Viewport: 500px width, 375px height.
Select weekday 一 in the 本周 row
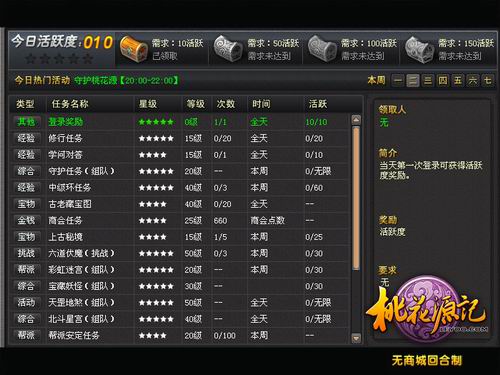pyautogui.click(x=398, y=80)
